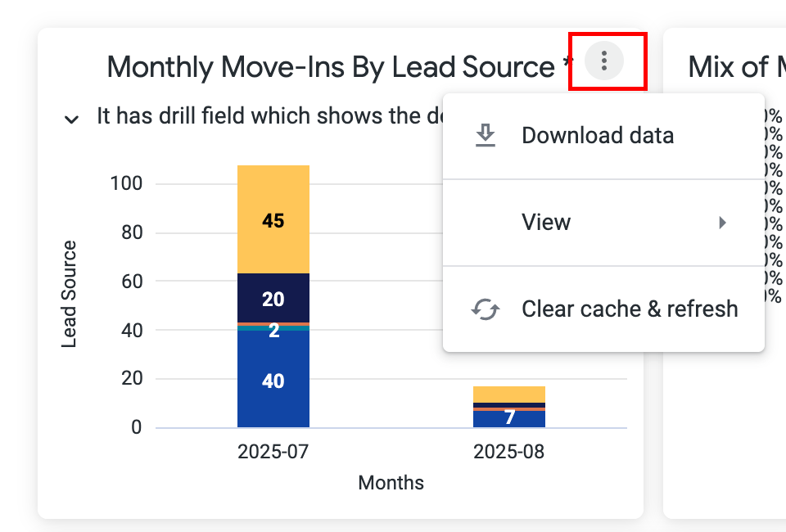Click the circular refresh arrows icon

[x=486, y=309]
